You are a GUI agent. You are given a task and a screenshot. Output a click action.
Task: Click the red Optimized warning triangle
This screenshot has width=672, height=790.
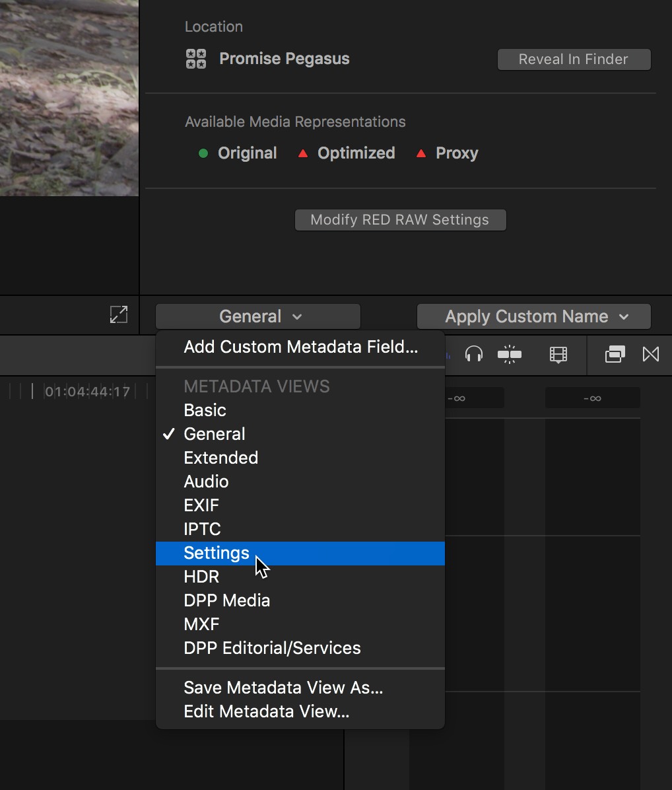[x=302, y=153]
